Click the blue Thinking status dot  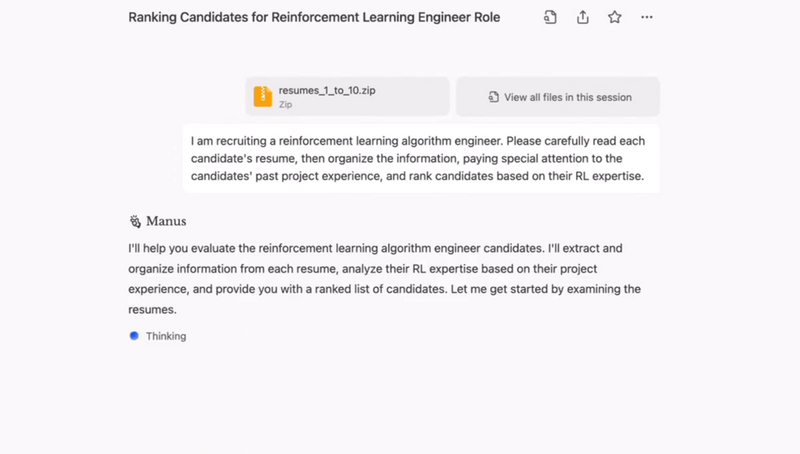pos(134,336)
